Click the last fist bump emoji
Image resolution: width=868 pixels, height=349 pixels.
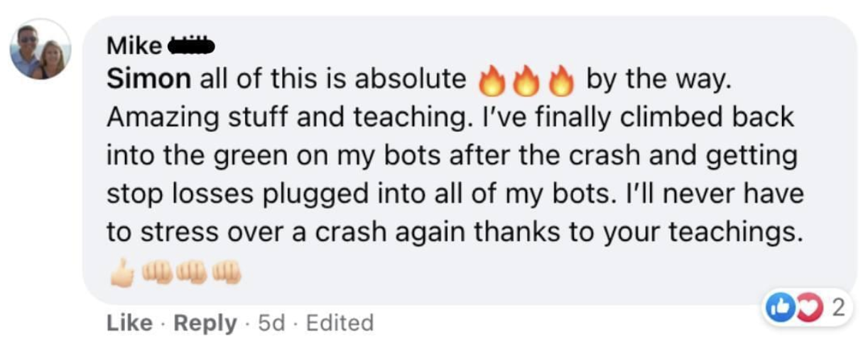click(x=227, y=272)
